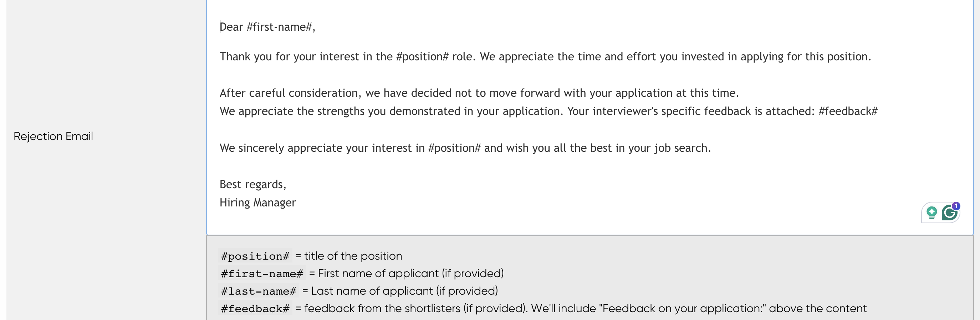
Task: Click the #position# code tag in legend
Action: [255, 256]
